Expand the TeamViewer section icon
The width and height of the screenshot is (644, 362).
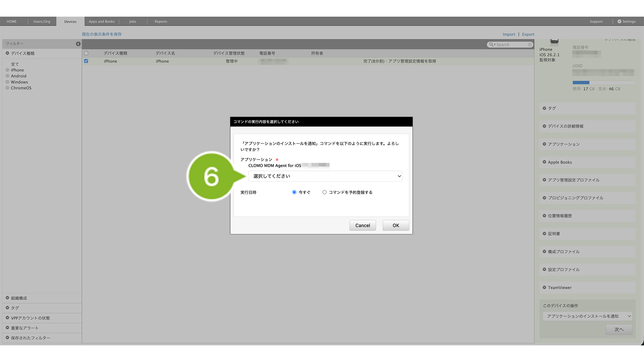tap(544, 287)
